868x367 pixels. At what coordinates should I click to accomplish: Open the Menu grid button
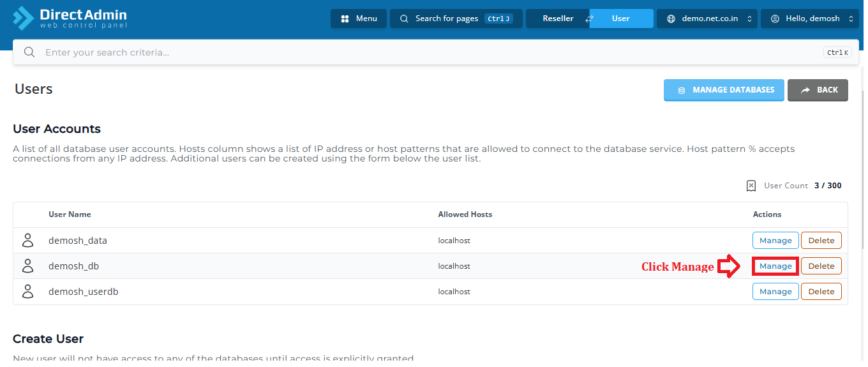[x=359, y=19]
